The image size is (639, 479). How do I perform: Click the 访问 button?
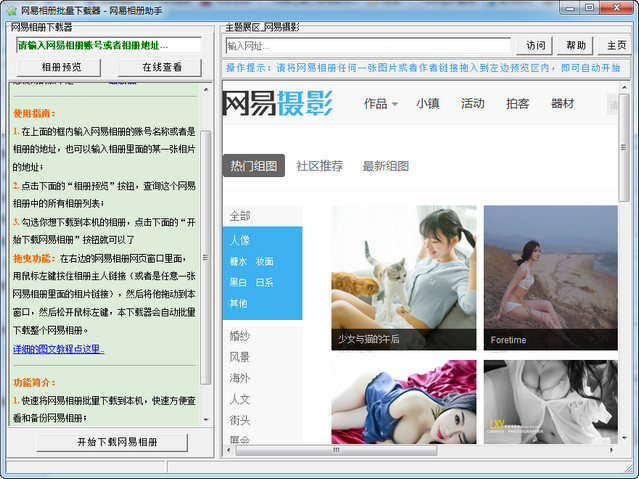pyautogui.click(x=536, y=45)
